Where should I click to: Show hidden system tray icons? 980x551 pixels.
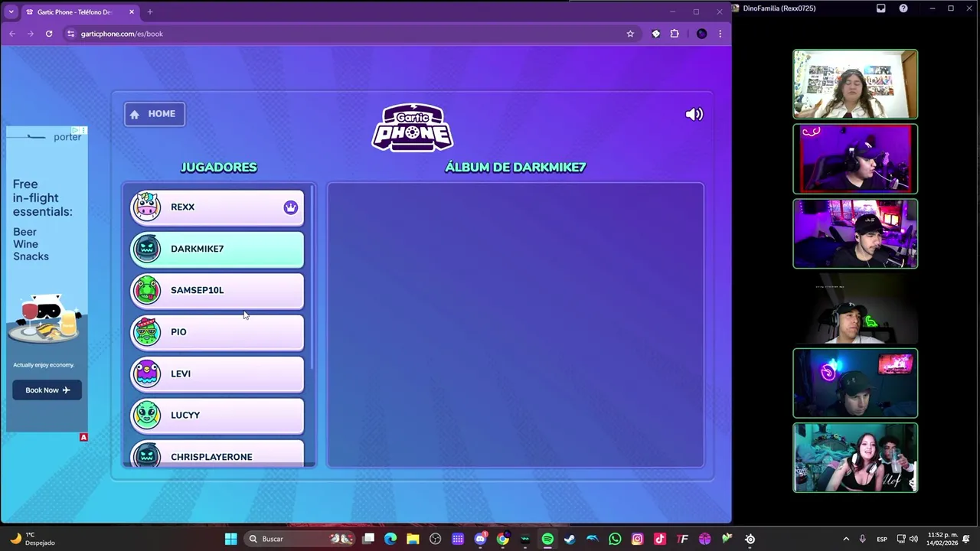(x=846, y=539)
